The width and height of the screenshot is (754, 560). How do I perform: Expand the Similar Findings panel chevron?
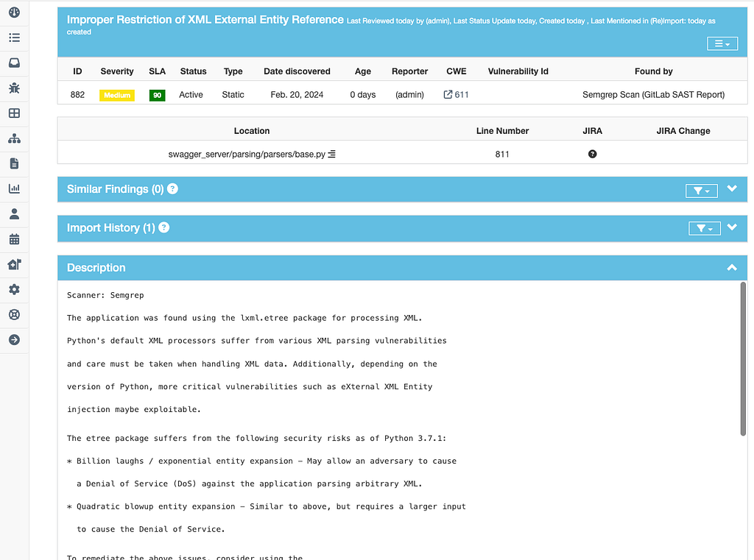click(732, 188)
